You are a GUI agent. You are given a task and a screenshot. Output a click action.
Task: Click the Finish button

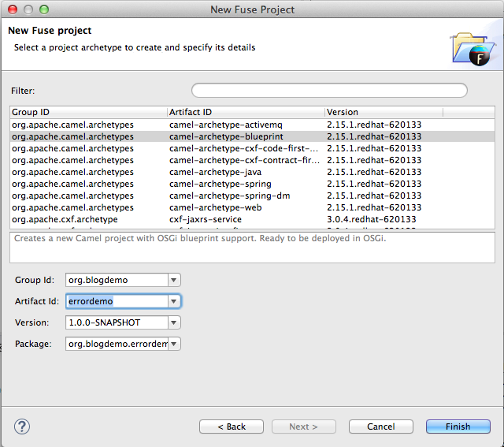[x=458, y=427]
